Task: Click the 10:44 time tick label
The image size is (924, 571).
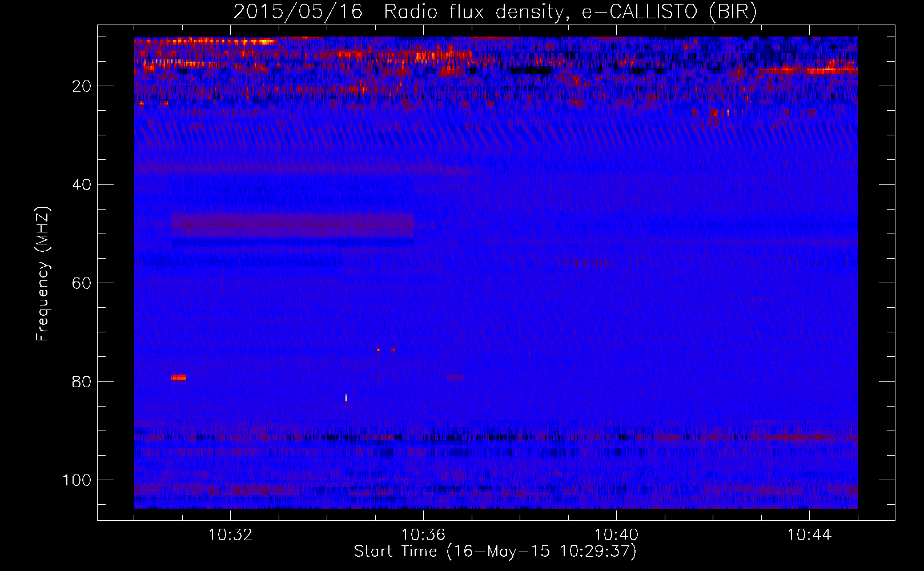Action: click(x=809, y=535)
